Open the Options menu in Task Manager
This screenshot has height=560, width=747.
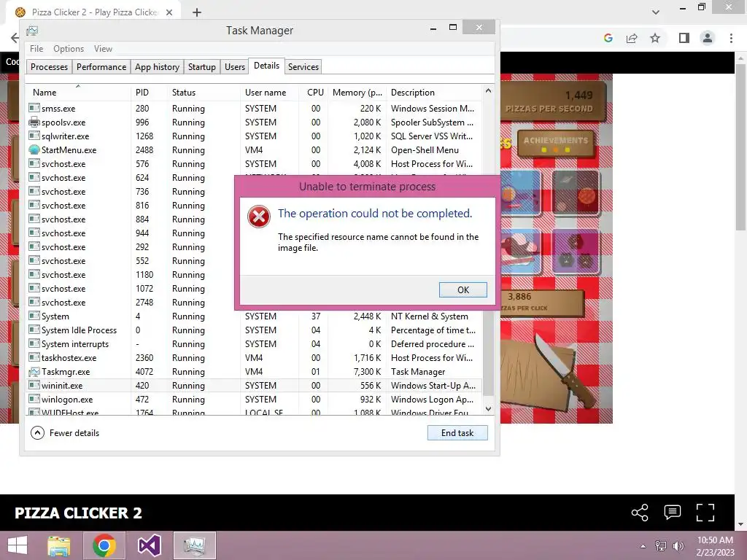68,49
